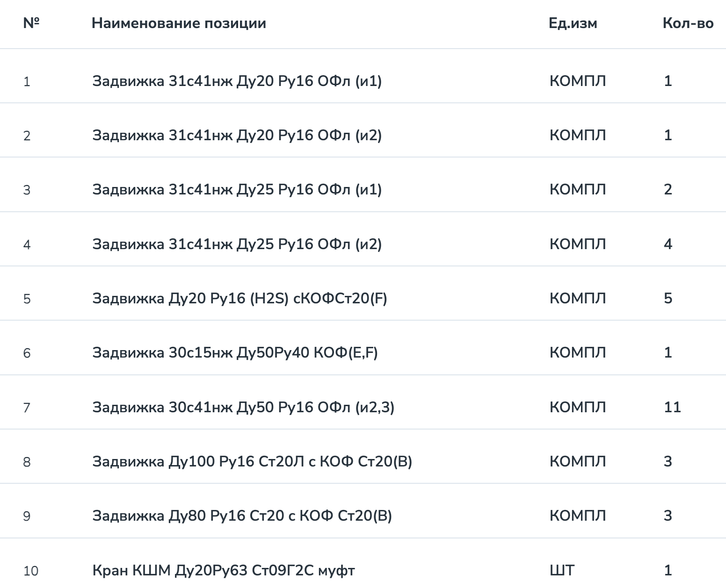
Task: Click КОМПЛ unit in row 8
Action: (578, 462)
